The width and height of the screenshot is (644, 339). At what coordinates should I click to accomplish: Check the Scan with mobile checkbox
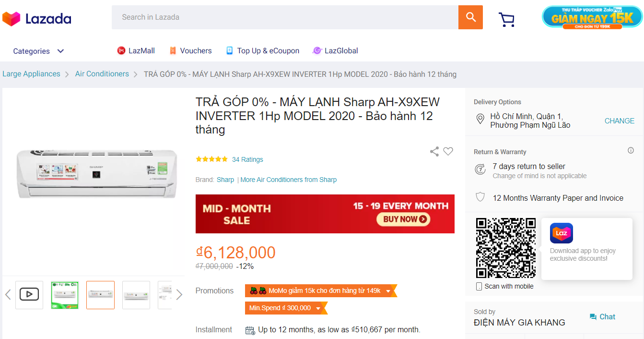tap(478, 286)
